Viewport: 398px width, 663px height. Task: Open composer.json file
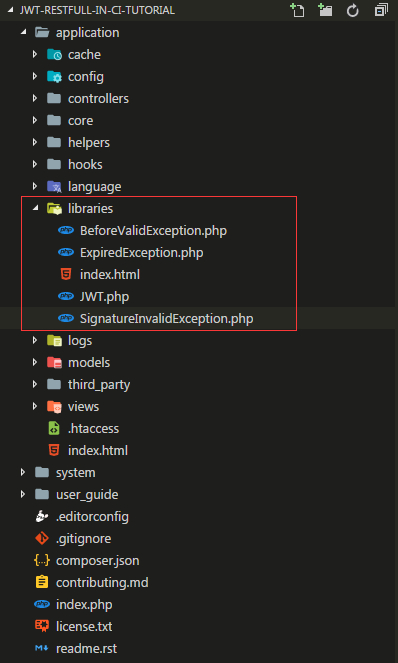point(98,561)
